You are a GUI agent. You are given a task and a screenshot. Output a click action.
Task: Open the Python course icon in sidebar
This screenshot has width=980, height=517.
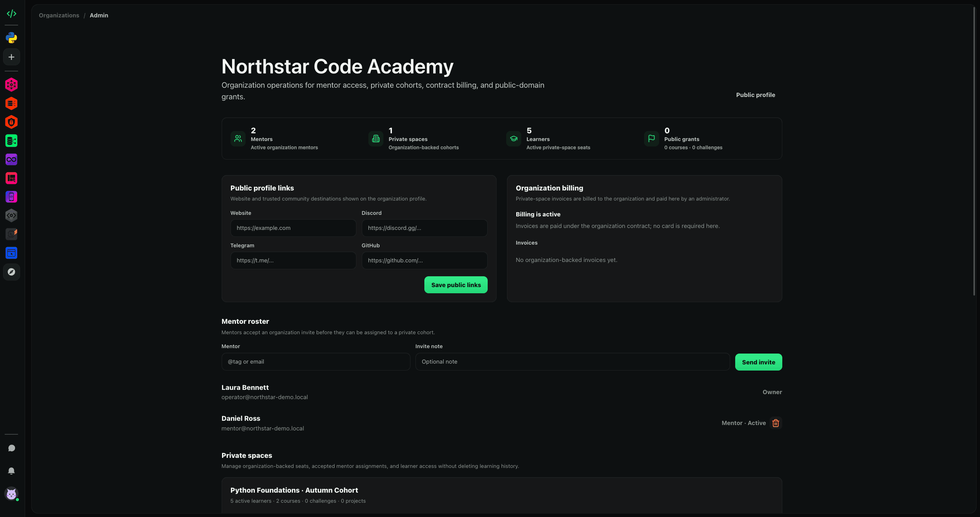coord(12,38)
